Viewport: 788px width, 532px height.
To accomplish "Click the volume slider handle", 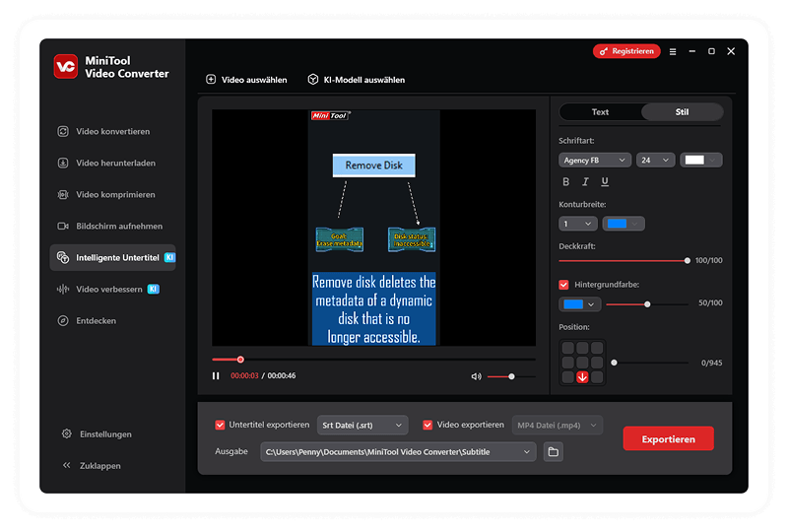I will [x=511, y=376].
